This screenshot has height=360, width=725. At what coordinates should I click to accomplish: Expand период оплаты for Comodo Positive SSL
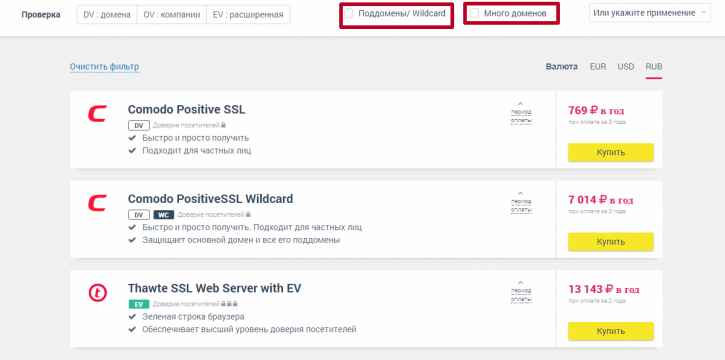[521, 113]
